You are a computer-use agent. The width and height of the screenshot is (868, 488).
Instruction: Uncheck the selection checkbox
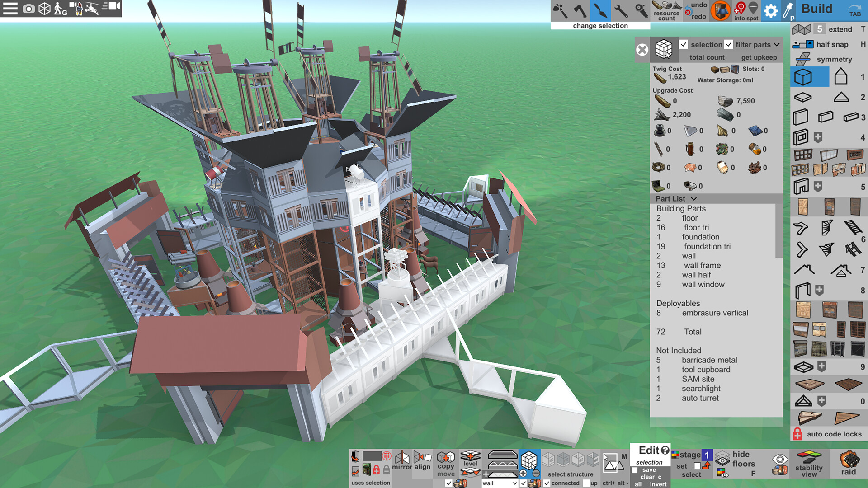tap(684, 44)
